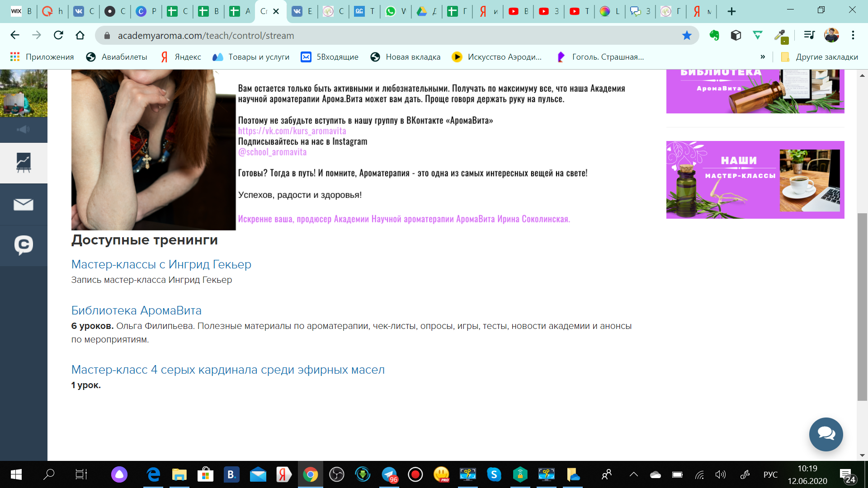Screen dimensions: 868x488
Task: Open the Microsoft Store taskbar icon
Action: point(206,474)
